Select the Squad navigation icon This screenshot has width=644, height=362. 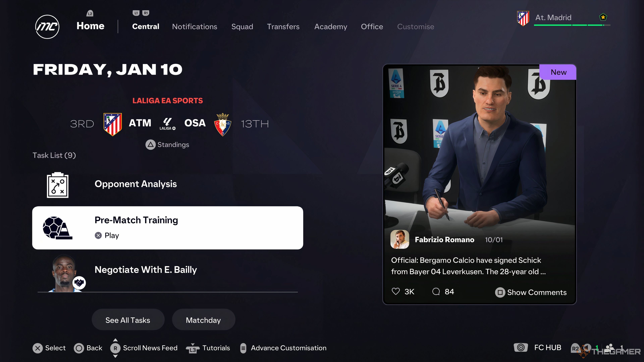pos(242,26)
